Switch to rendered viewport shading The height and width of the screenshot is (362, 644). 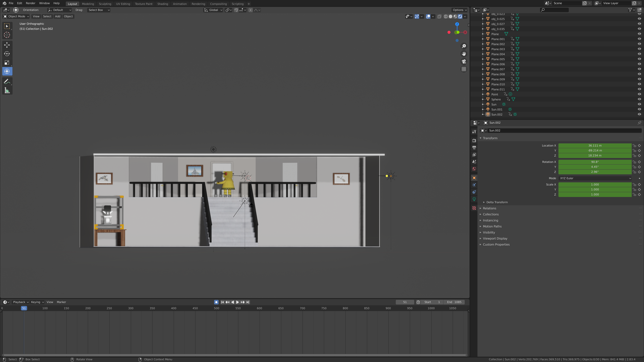(460, 16)
